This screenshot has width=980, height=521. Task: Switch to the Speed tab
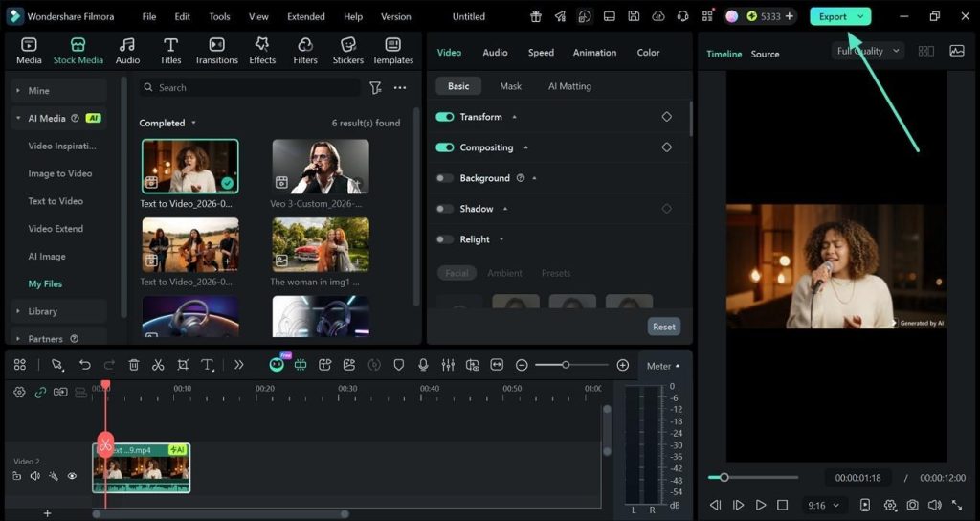point(541,53)
